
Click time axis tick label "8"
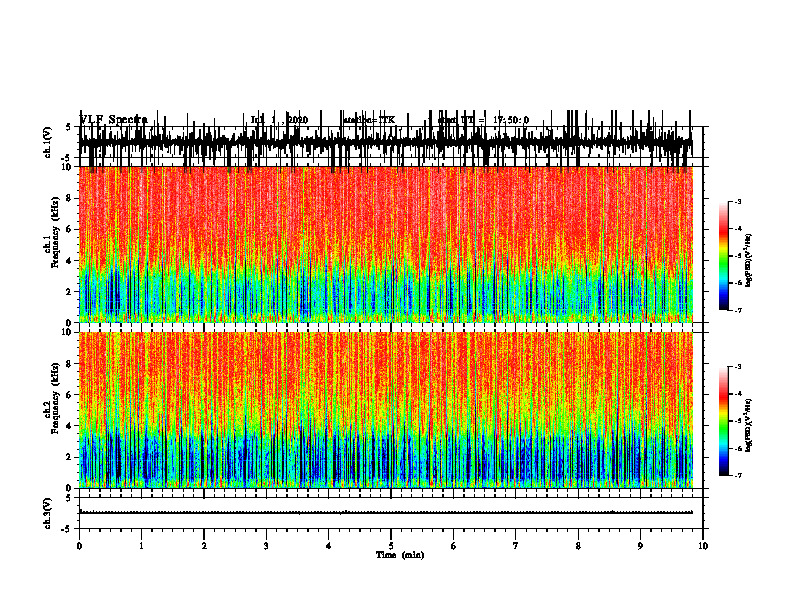[x=578, y=546]
